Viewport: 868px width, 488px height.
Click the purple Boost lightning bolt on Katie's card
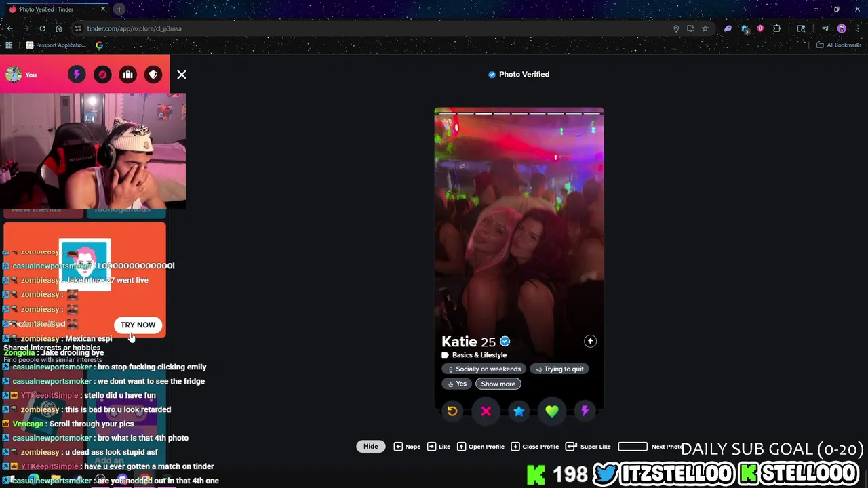(x=585, y=411)
